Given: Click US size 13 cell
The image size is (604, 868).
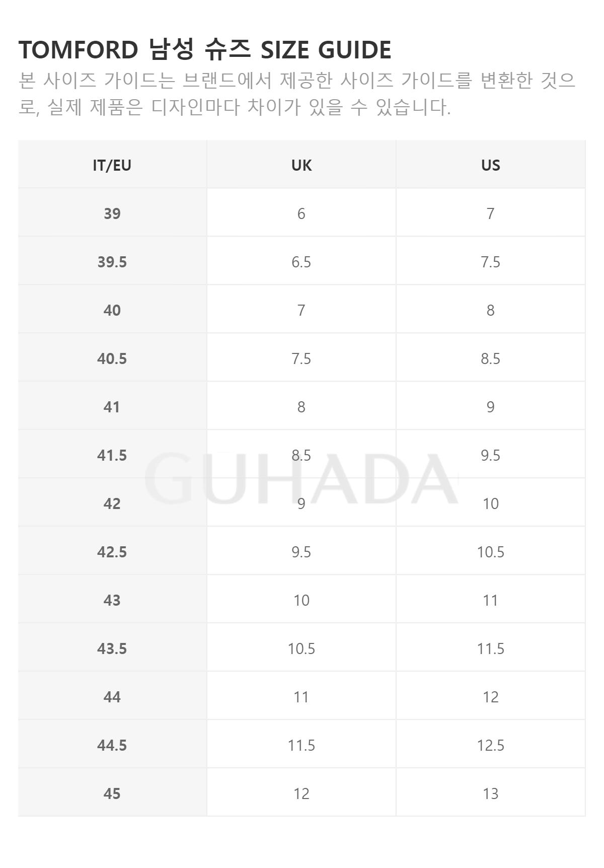Looking at the screenshot, I should point(491,793).
